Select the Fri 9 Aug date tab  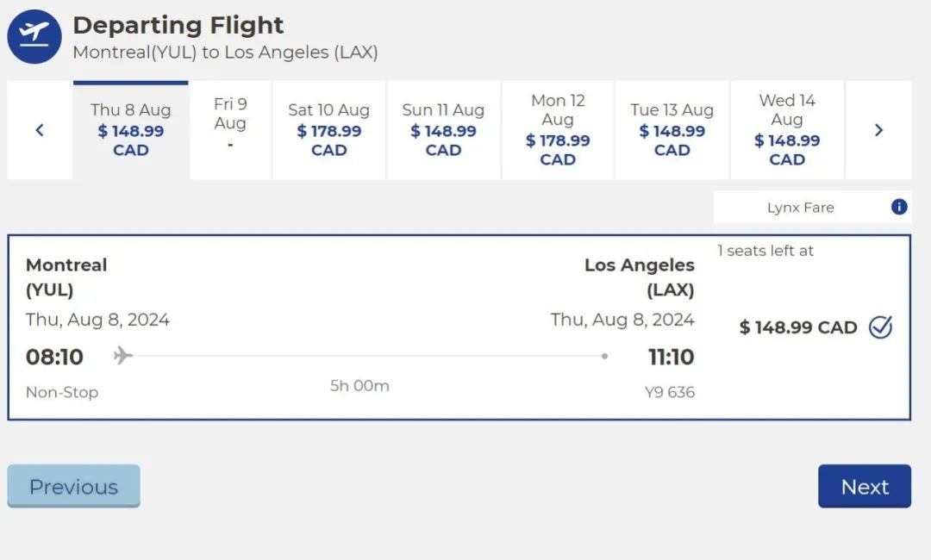[x=230, y=130]
